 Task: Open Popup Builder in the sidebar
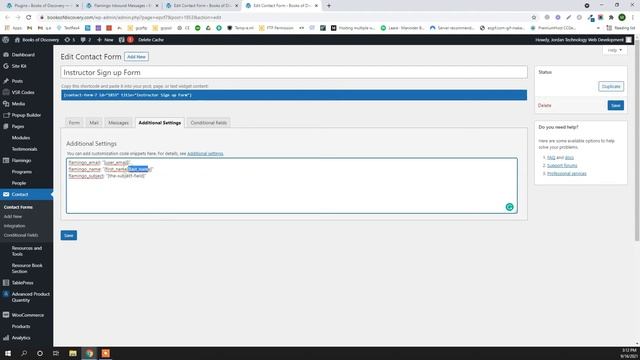coord(26,116)
